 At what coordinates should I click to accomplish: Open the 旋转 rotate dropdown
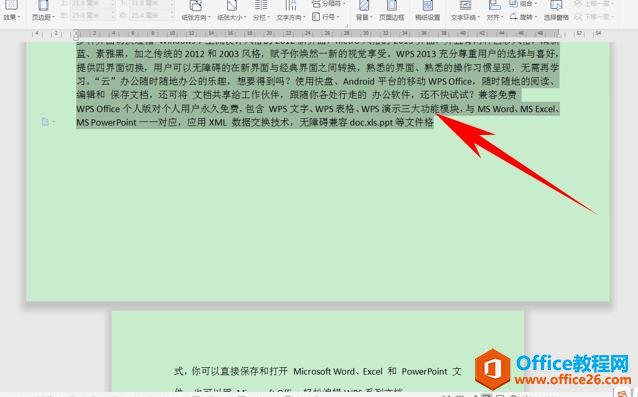tap(523, 17)
